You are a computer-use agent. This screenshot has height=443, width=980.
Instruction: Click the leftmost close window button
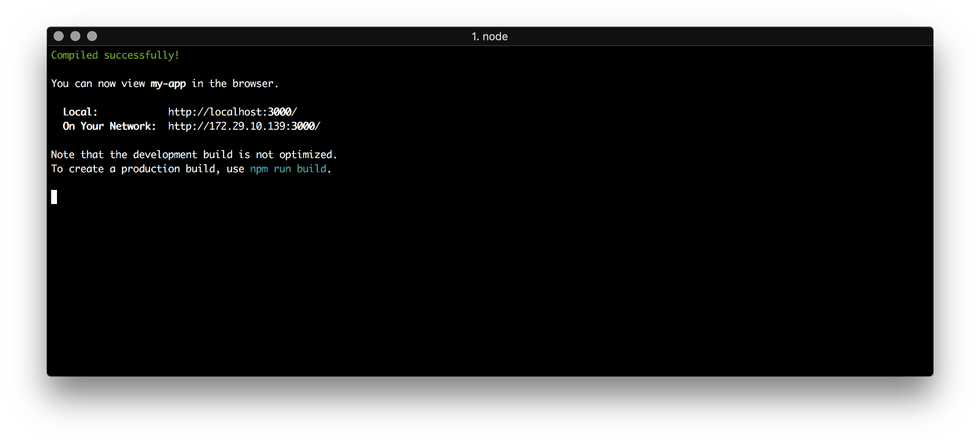click(59, 36)
